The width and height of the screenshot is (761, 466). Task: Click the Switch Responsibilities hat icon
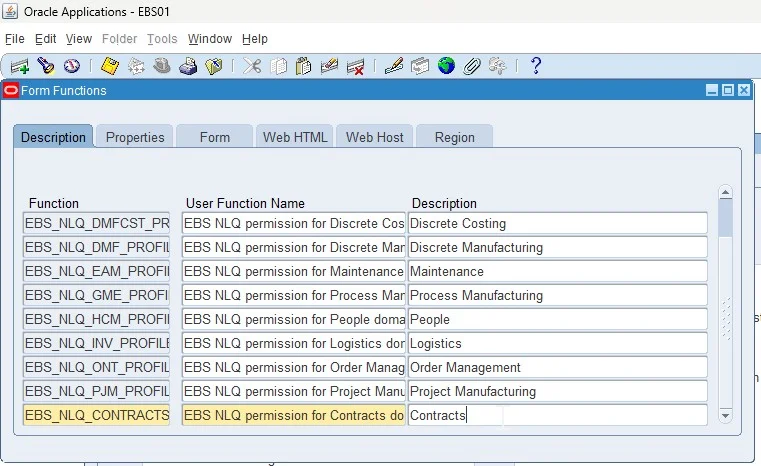162,66
